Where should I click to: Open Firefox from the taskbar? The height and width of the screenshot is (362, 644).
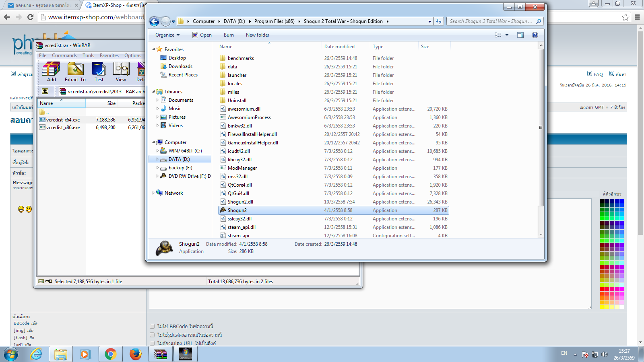pos(136,354)
